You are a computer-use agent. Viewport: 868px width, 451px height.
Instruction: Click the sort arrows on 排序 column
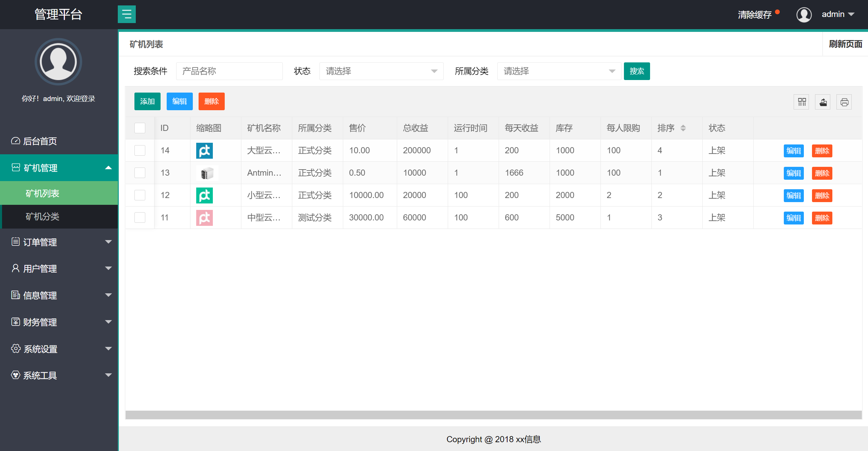[x=683, y=128]
